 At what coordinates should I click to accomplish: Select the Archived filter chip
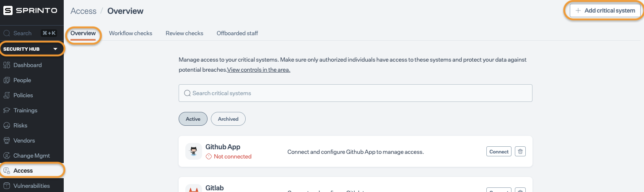coord(228,119)
